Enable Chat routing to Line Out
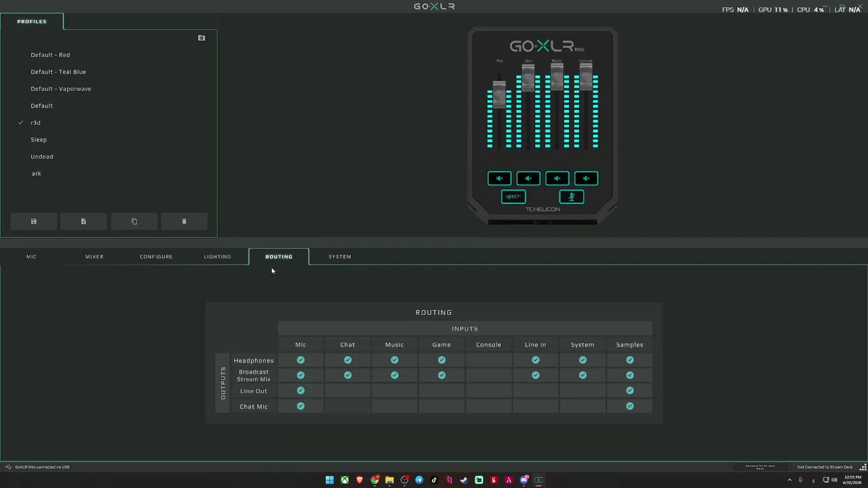868x488 pixels. pyautogui.click(x=347, y=390)
